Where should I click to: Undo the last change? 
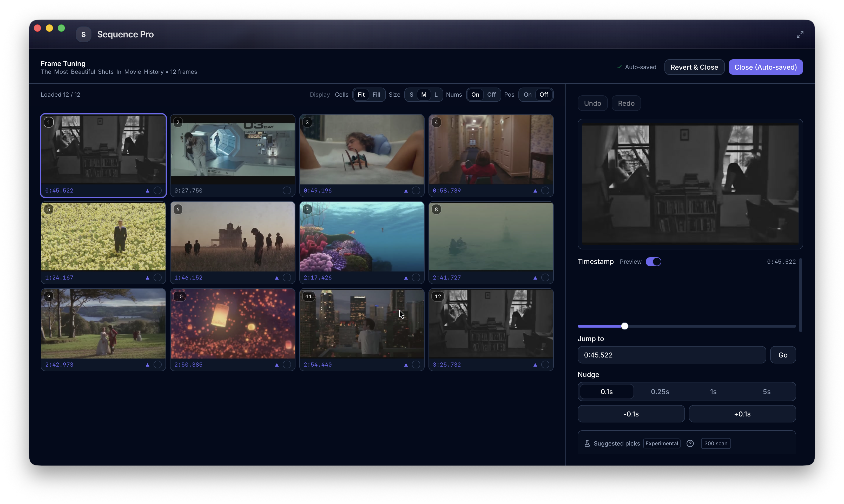592,103
